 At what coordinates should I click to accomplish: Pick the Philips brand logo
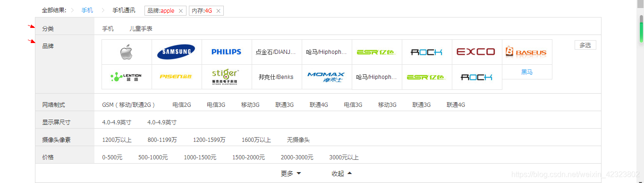click(227, 52)
